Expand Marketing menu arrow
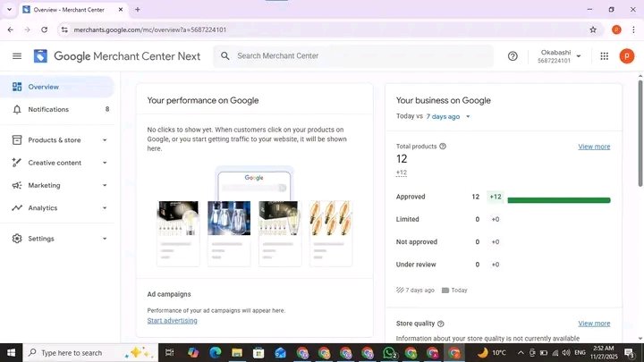Viewport: 644px width, 362px height. pos(105,186)
